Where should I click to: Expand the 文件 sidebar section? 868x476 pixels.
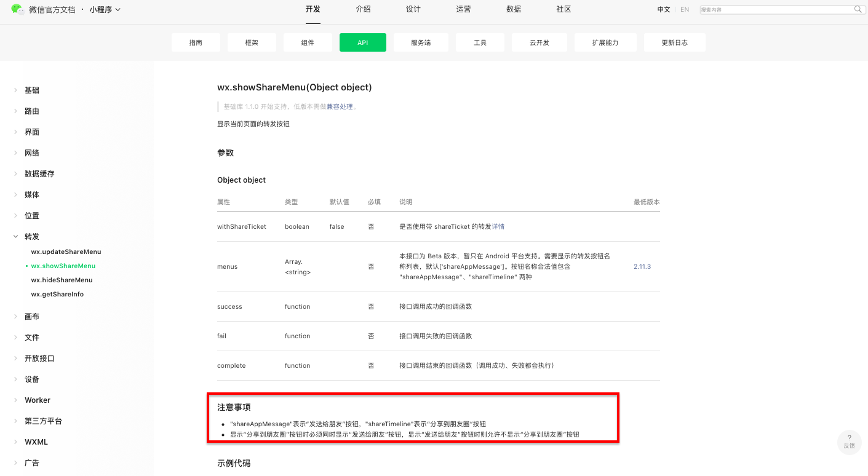(32, 338)
